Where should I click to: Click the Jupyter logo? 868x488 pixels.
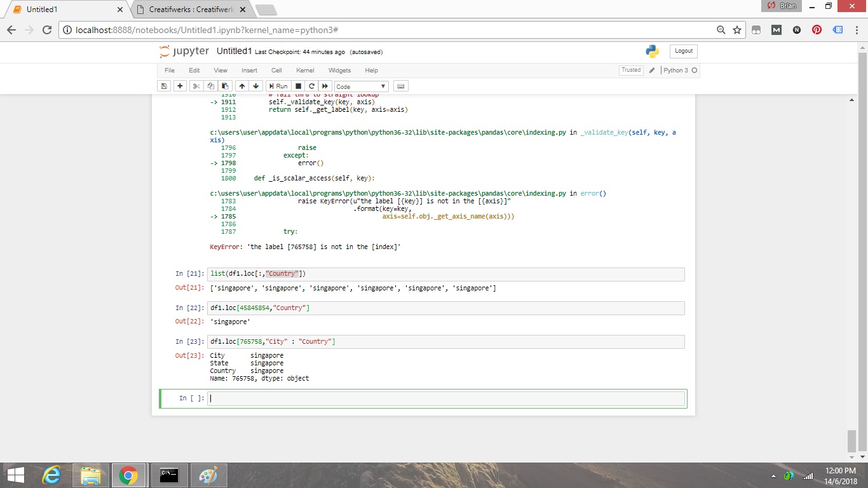184,51
